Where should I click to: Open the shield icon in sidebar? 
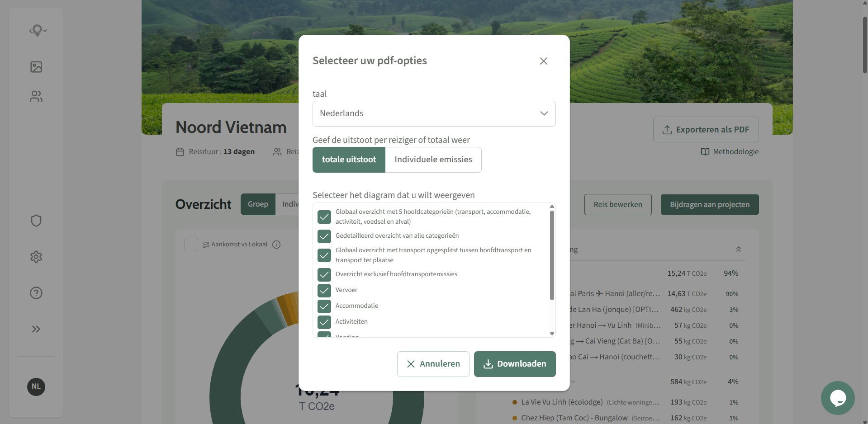(x=36, y=221)
